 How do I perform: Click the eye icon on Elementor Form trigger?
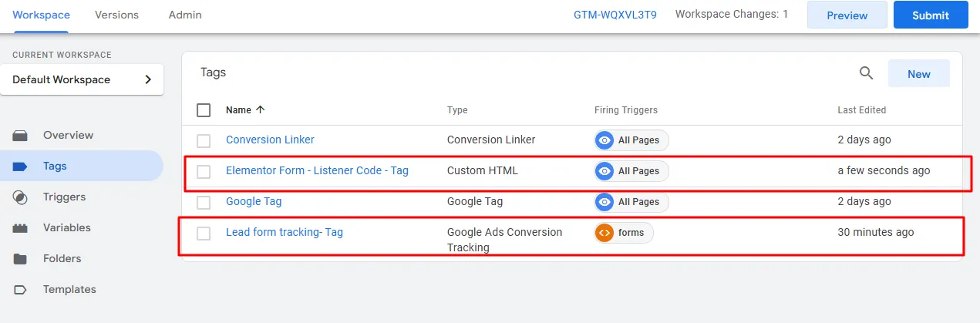[605, 171]
